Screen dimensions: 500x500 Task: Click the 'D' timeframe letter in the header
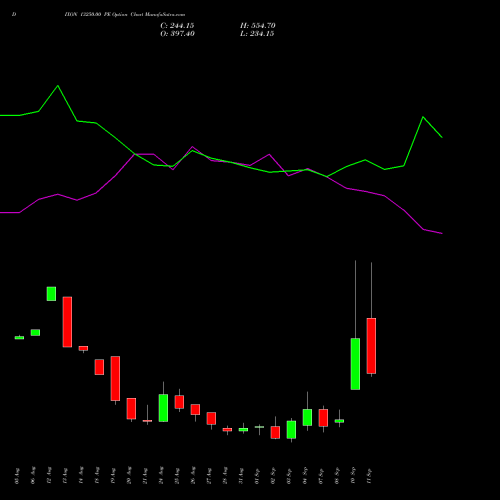coord(14,14)
